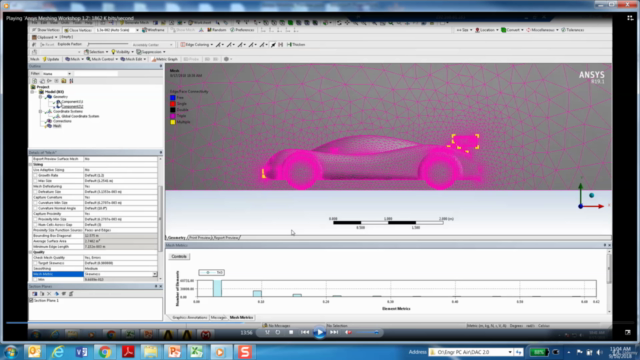Open the Mesh Control menu

click(x=102, y=59)
